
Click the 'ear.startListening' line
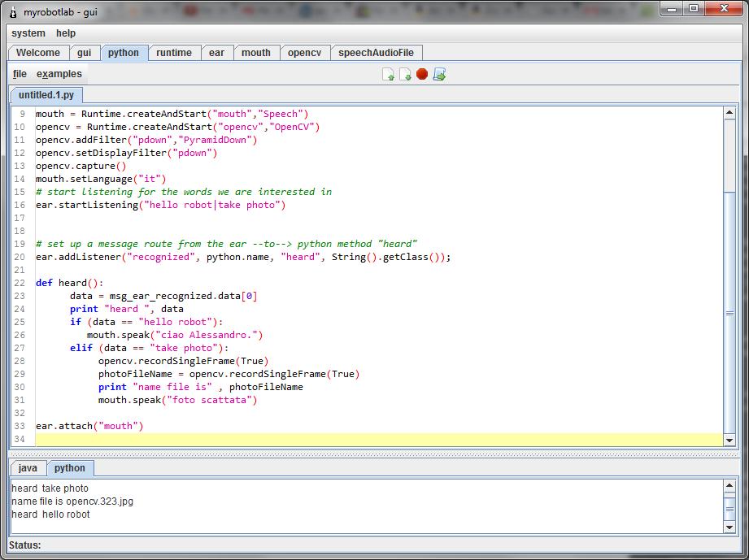(160, 206)
